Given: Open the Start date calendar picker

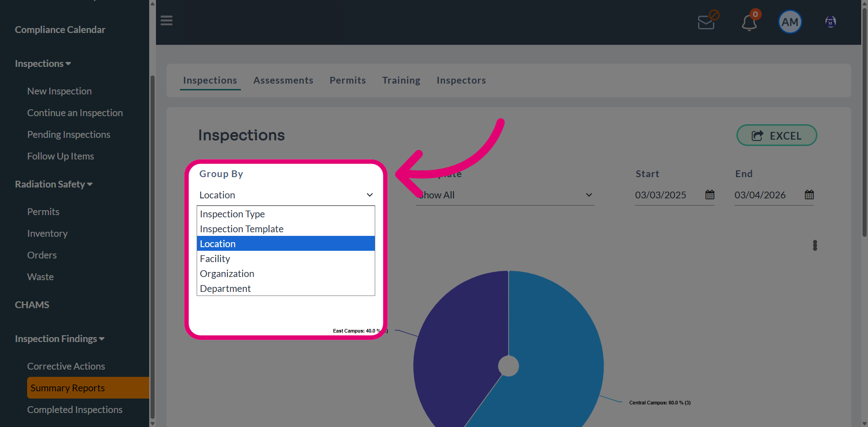Looking at the screenshot, I should point(710,195).
